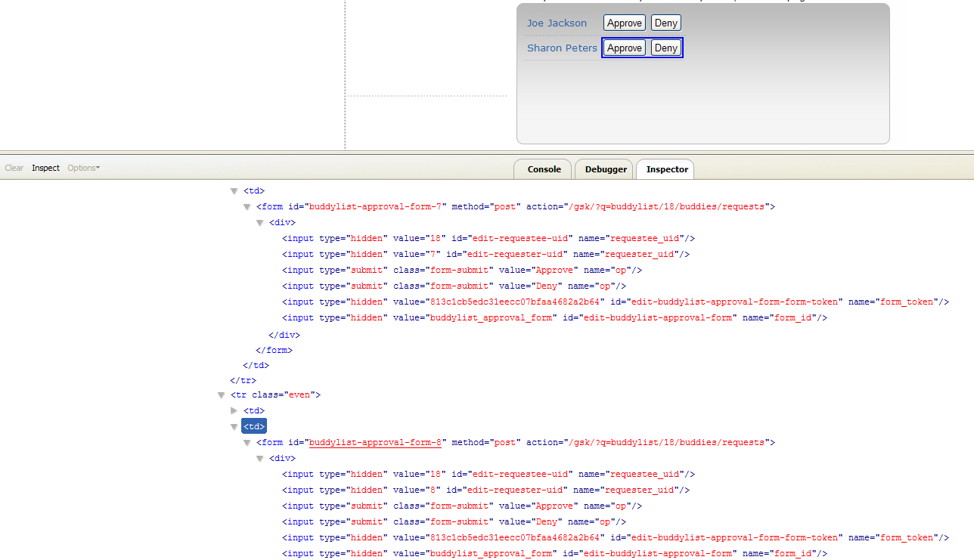Click the underlined buddylist-approval-form-8 id value
Screen dimensions: 974x560
pyautogui.click(x=375, y=443)
